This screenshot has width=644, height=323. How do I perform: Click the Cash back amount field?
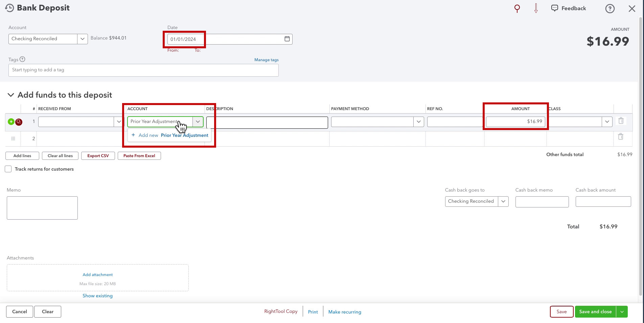pyautogui.click(x=603, y=201)
